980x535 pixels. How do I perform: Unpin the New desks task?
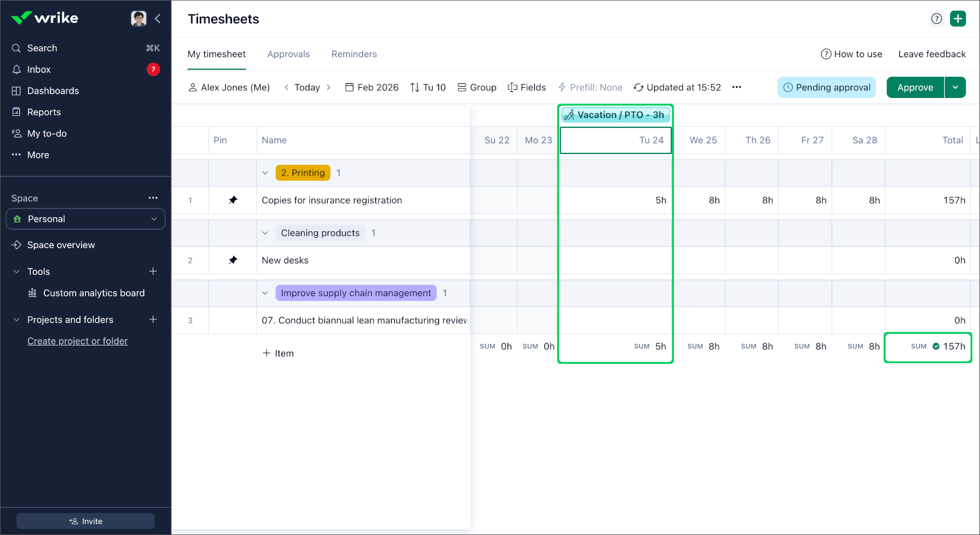pyautogui.click(x=233, y=260)
